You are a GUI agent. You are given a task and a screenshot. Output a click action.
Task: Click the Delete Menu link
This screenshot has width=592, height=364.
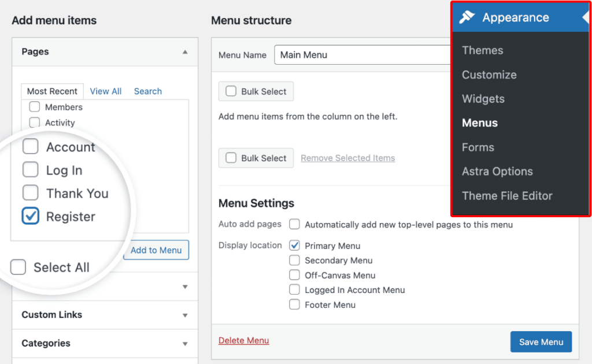tap(243, 341)
